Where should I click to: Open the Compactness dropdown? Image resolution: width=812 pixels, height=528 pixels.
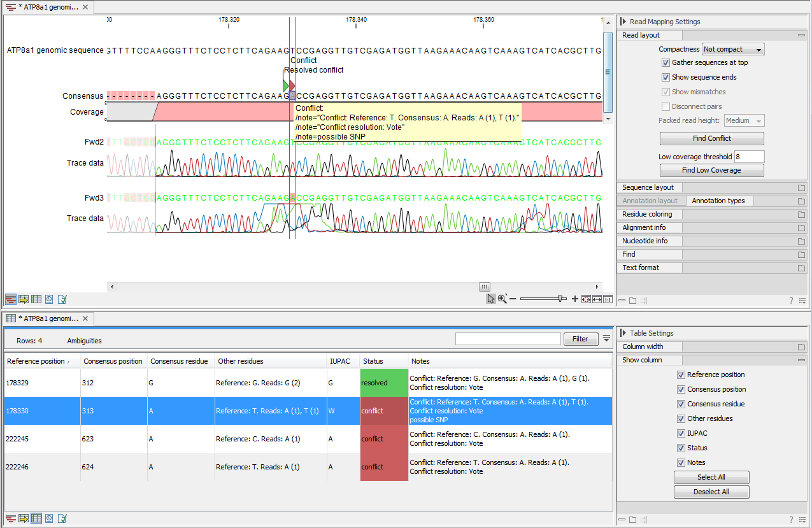(x=732, y=49)
